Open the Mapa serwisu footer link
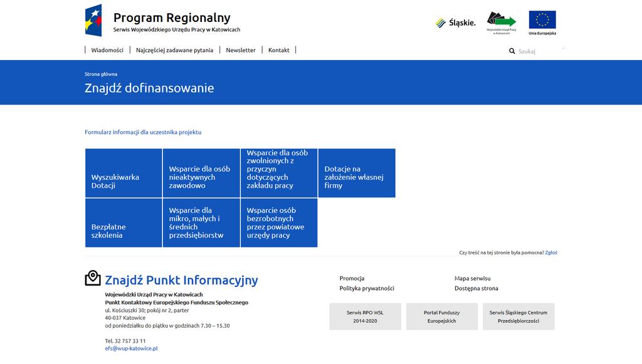Image resolution: width=642 pixels, height=364 pixels. click(x=473, y=278)
